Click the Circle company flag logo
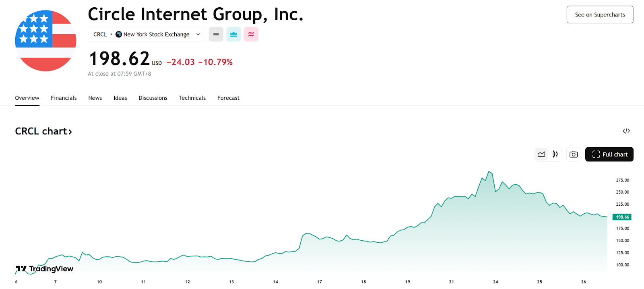This screenshot has width=644, height=289. tap(45, 41)
